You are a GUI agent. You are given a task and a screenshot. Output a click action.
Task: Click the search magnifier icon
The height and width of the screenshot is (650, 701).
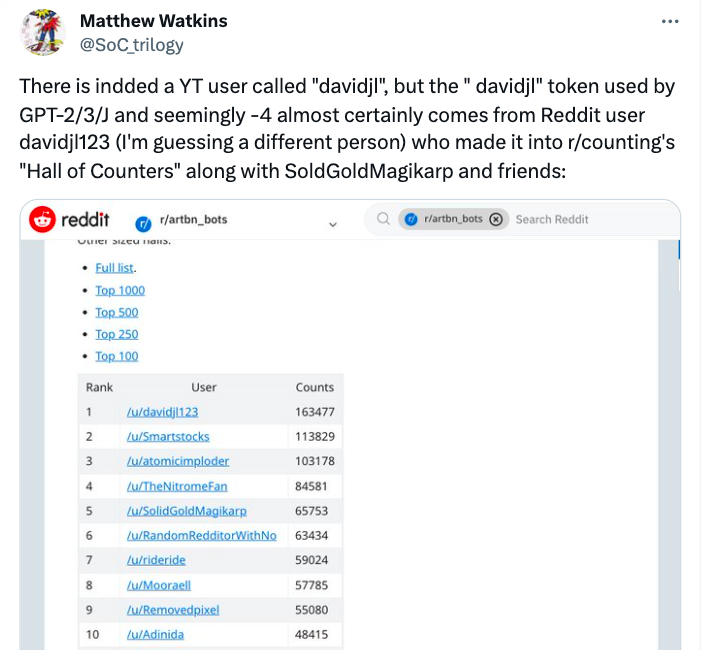383,219
